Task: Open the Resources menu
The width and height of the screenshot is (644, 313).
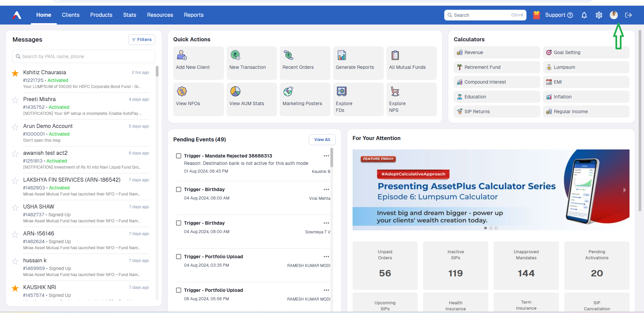Action: [x=160, y=15]
